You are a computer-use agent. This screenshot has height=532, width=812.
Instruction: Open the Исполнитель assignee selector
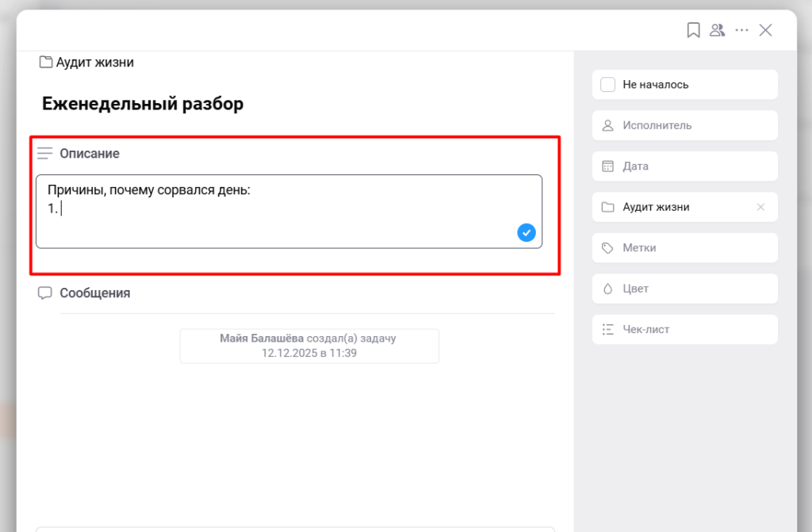684,125
